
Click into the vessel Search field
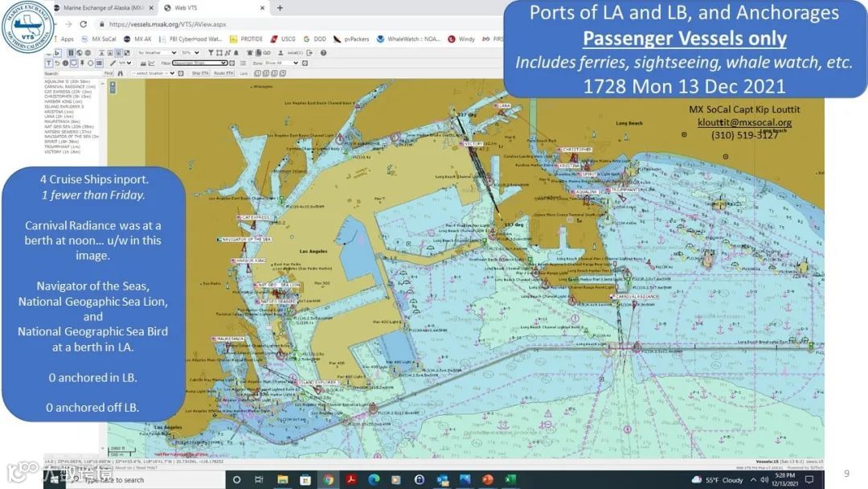point(81,73)
